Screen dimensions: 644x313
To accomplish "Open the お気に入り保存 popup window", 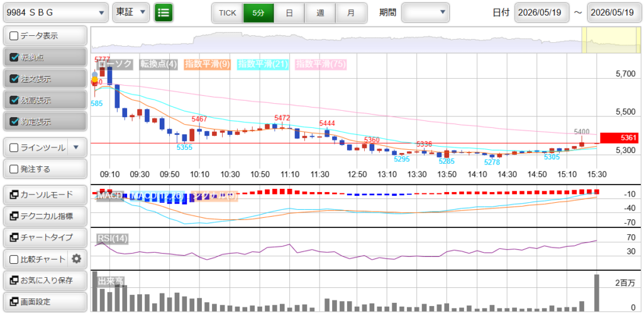I will pos(45,280).
